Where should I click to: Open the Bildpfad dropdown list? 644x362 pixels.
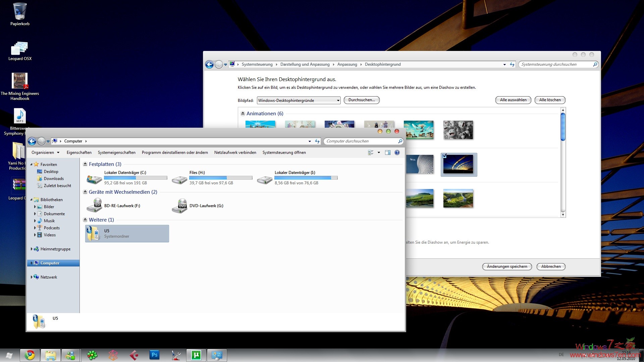click(x=337, y=100)
